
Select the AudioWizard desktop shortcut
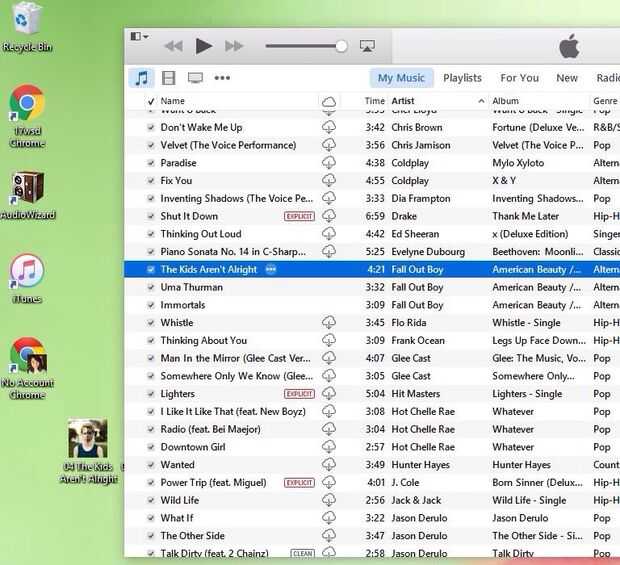(28, 195)
